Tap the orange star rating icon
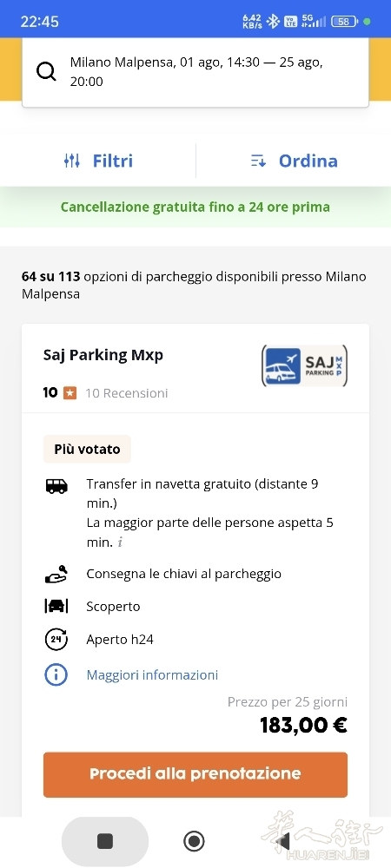 [x=70, y=393]
